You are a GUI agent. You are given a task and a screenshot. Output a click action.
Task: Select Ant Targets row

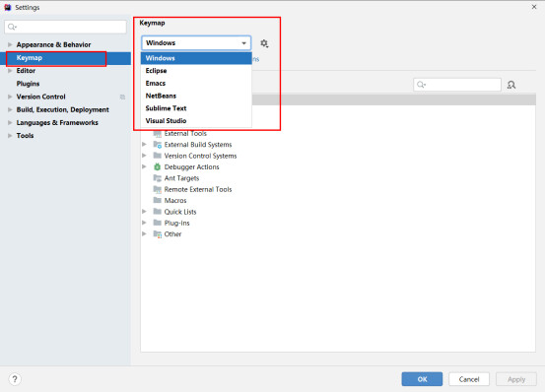(x=338, y=178)
